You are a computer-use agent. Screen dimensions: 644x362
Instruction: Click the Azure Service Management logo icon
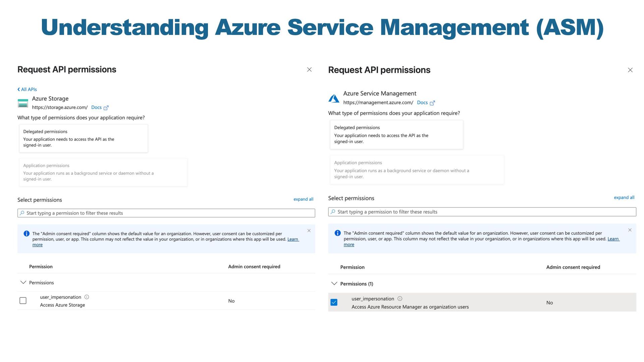pos(334,99)
